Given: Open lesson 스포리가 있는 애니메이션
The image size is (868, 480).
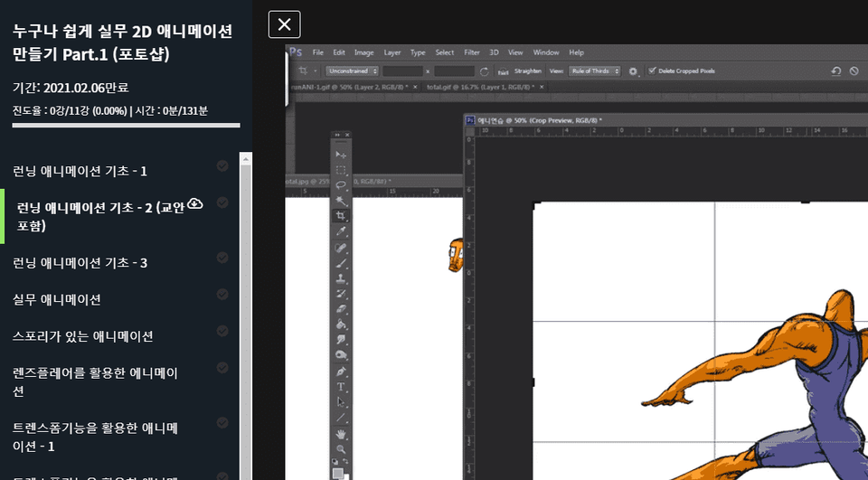Looking at the screenshot, I should click(x=83, y=336).
